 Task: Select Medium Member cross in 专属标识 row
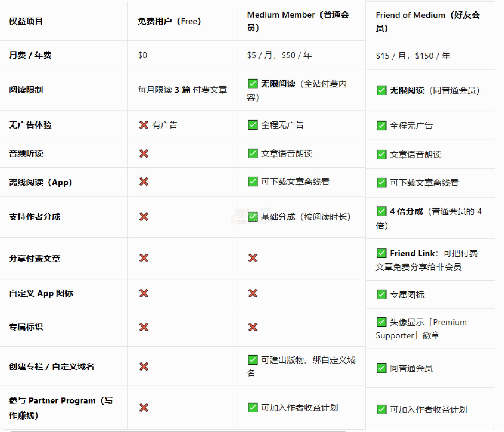coord(253,327)
